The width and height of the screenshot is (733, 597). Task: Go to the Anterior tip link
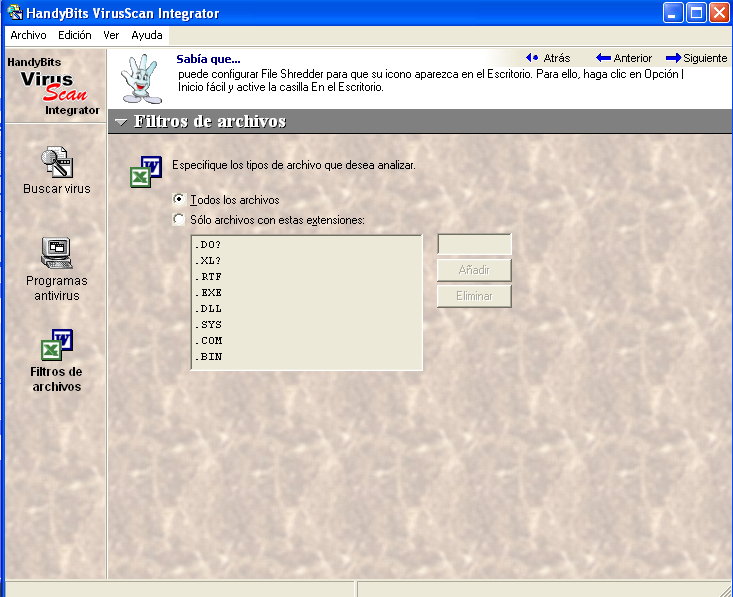(x=632, y=58)
